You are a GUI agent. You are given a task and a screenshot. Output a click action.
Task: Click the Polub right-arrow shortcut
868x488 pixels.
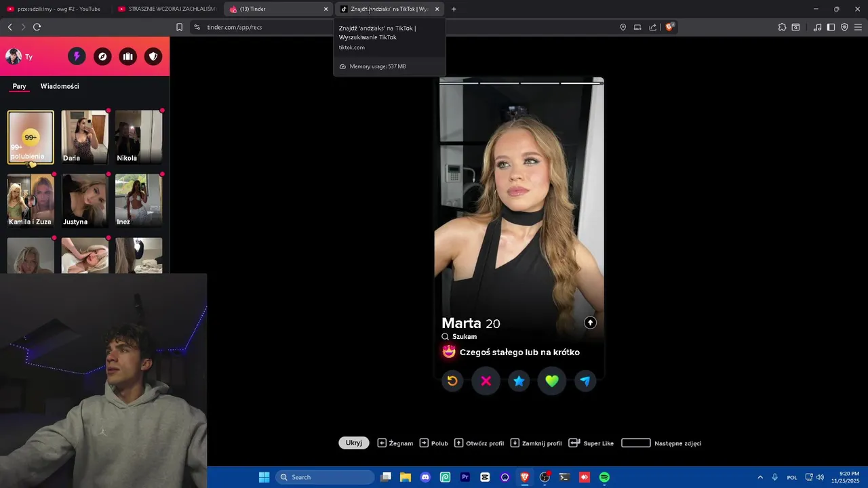434,443
